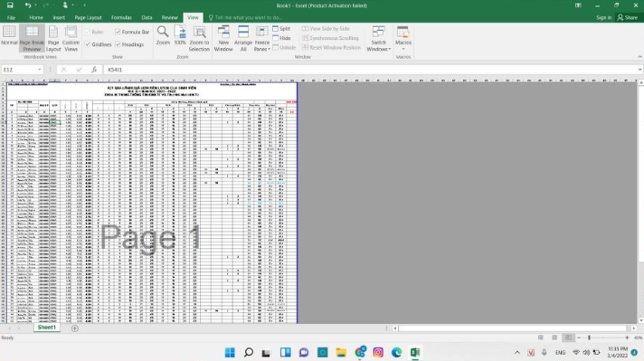The image size is (644, 361).
Task: Click the Excel taskbar icon
Action: 415,352
